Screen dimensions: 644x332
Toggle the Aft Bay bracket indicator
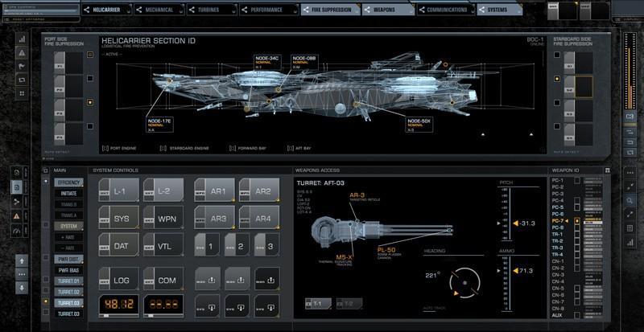click(290, 148)
